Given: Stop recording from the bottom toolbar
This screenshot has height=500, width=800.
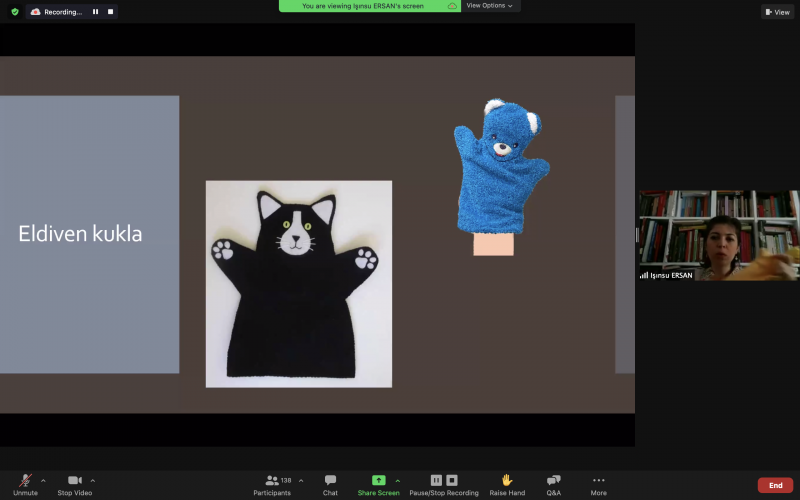Looking at the screenshot, I should [452, 480].
